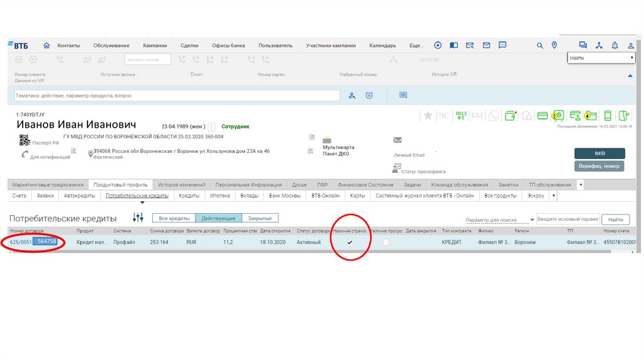Click the comment note icon beside alarm
This screenshot has height=361, width=644.
[403, 95]
